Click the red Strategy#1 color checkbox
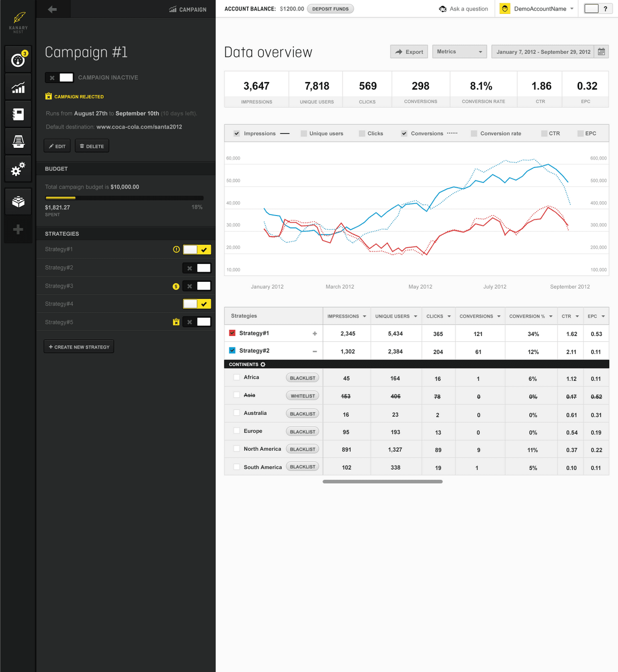618x672 pixels. [x=232, y=333]
